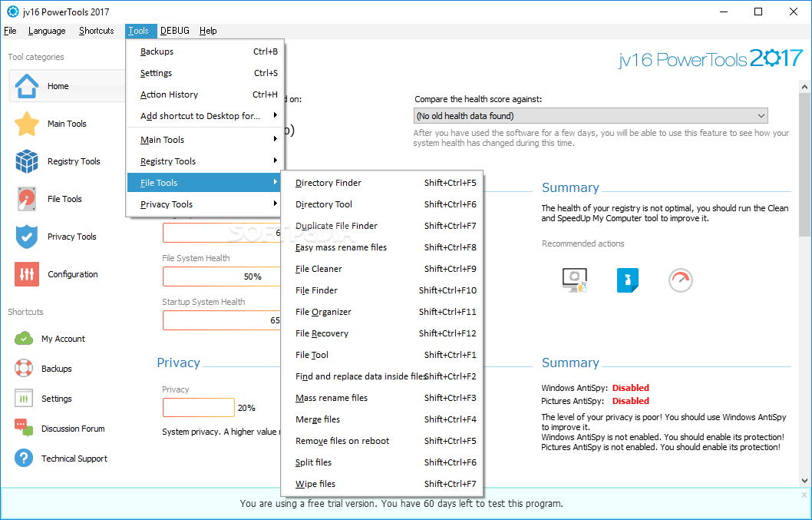Click the Privacy Tools shield icon

pos(26,237)
